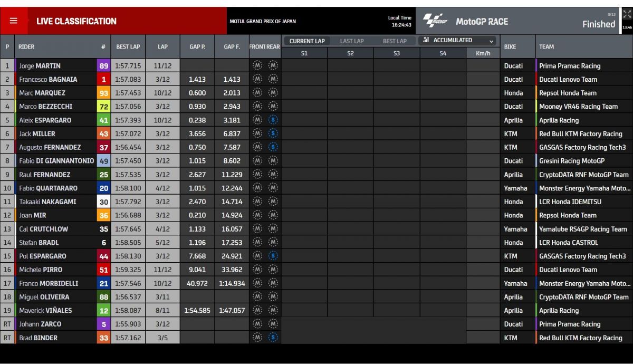Click the GAP P. column header

point(197,46)
